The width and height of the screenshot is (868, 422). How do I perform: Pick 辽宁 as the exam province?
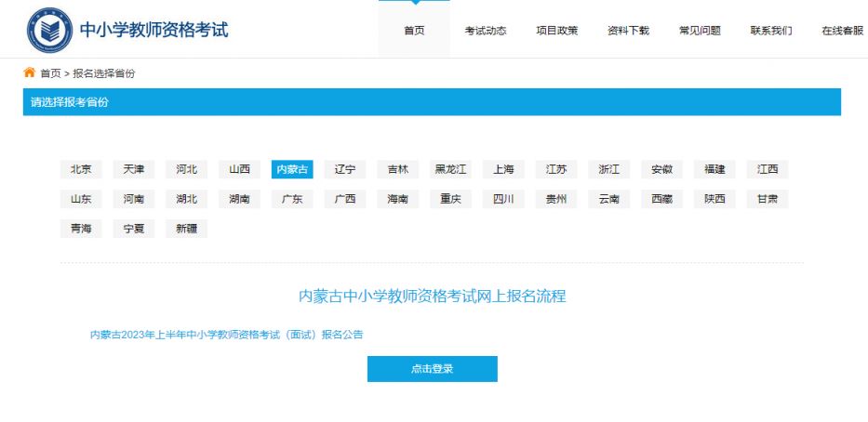pos(345,169)
